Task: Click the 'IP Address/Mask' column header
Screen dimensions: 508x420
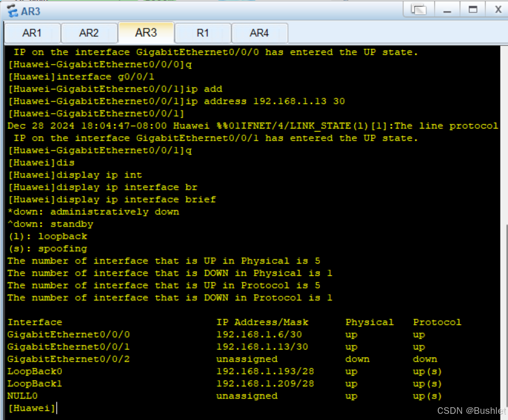Action: click(x=262, y=322)
